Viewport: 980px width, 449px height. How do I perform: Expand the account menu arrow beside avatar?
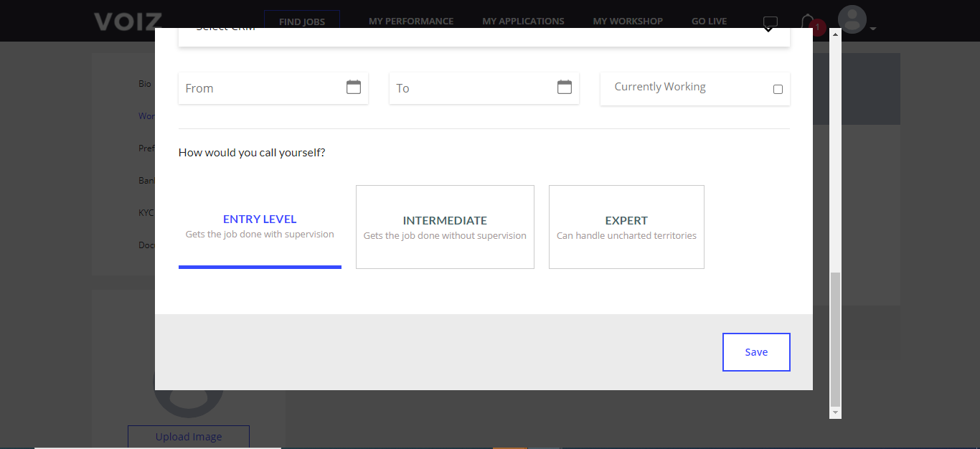coord(873,29)
